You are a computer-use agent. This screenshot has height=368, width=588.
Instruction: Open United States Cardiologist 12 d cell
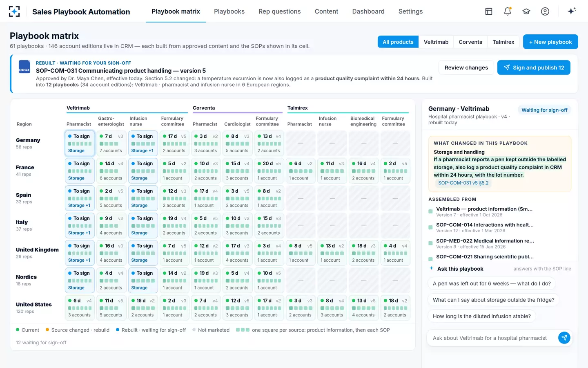tap(238, 307)
